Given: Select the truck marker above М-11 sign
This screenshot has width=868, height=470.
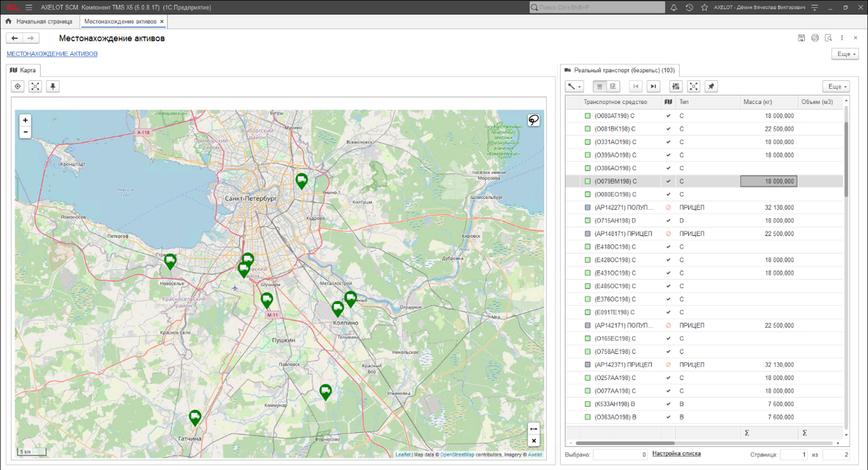Looking at the screenshot, I should click(267, 300).
